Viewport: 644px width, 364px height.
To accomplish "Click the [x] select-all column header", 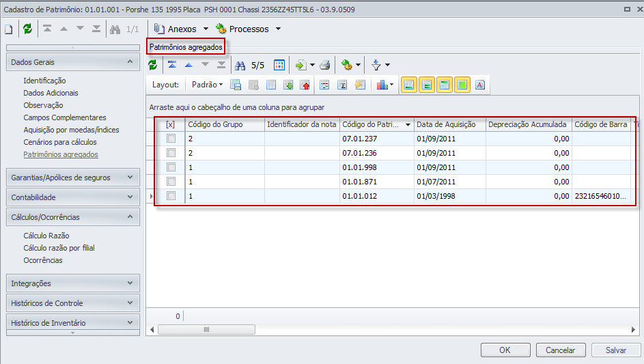I will pos(171,124).
